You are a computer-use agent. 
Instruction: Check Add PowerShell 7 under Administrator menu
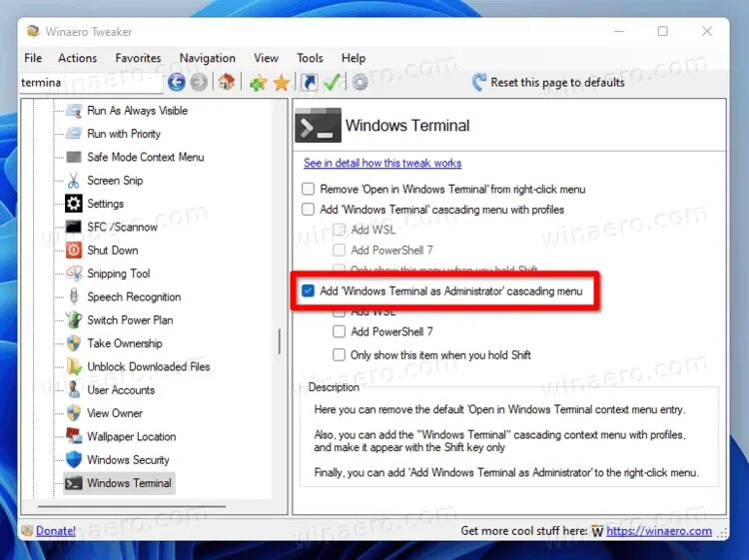coord(340,331)
